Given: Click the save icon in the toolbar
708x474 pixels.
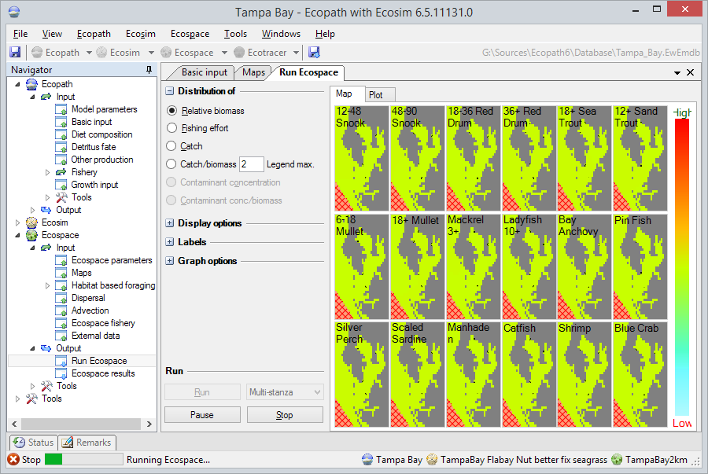Looking at the screenshot, I should (15, 52).
